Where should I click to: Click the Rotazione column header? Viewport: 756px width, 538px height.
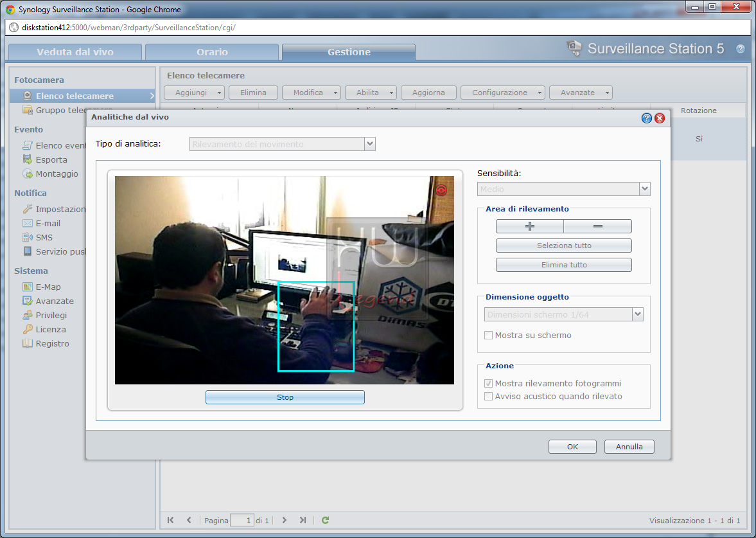[x=699, y=111]
